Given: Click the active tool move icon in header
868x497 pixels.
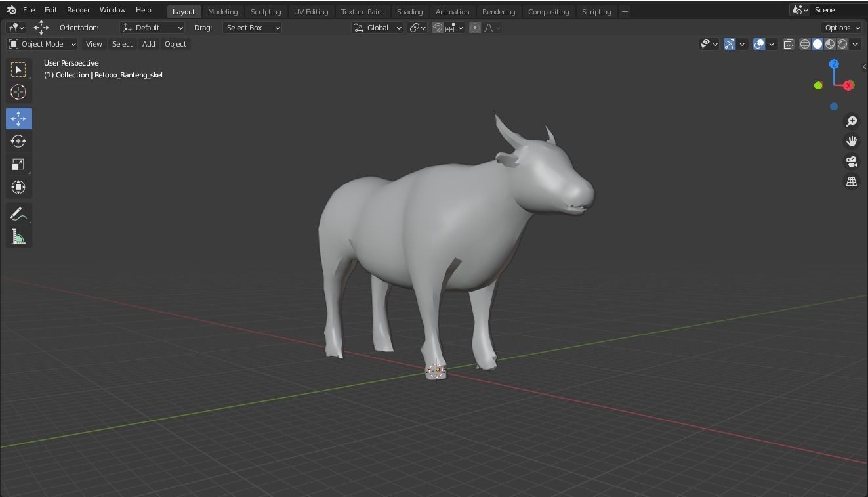Looking at the screenshot, I should click(x=41, y=27).
